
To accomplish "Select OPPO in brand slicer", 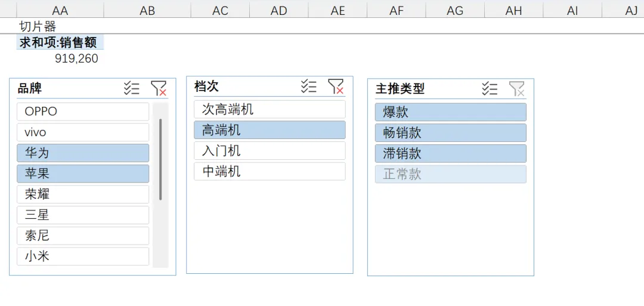I will 83,112.
